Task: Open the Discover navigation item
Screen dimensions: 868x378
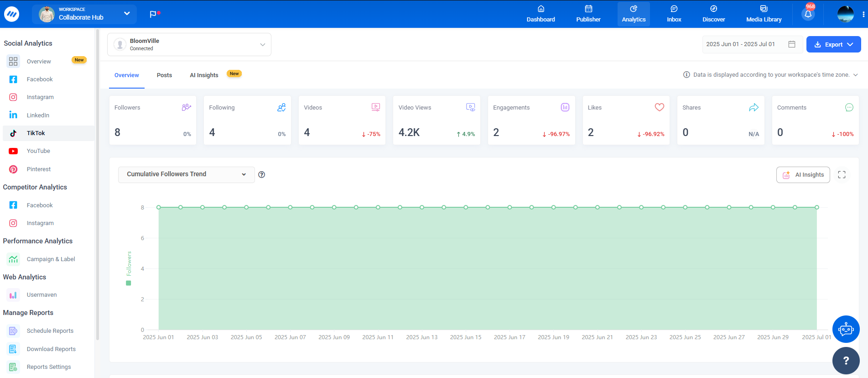Action: click(x=713, y=14)
